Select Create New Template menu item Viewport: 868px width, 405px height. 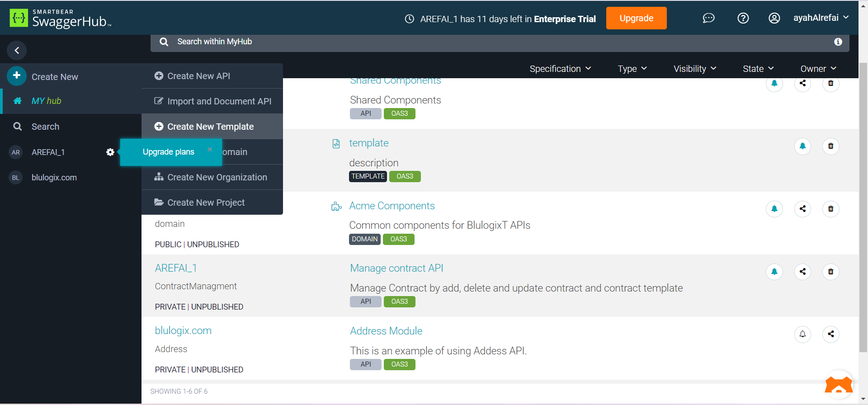pyautogui.click(x=210, y=127)
